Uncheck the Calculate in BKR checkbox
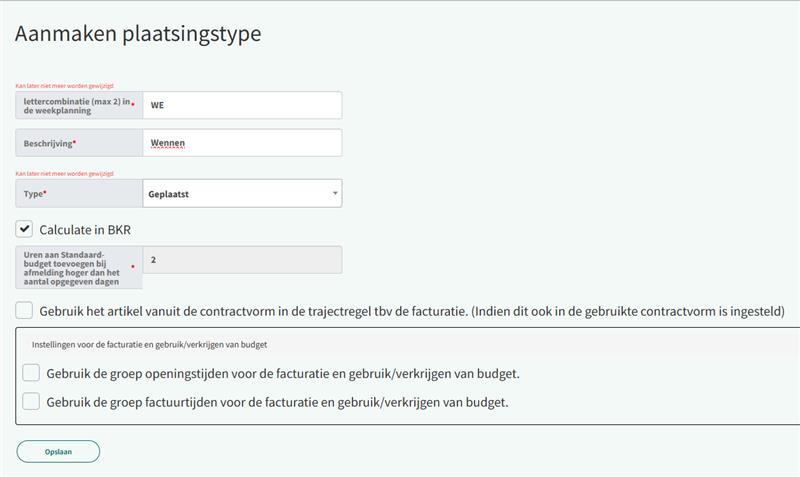Viewport: 800px width, 477px height. coord(25,229)
